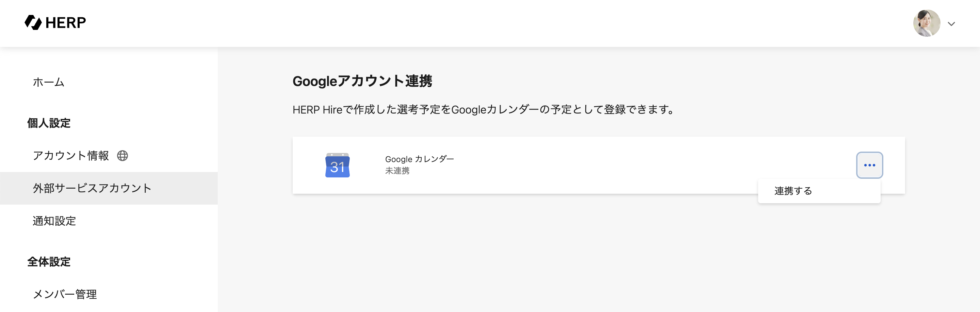980x312 pixels.
Task: Navigate to メンバー管理
Action: point(65,294)
